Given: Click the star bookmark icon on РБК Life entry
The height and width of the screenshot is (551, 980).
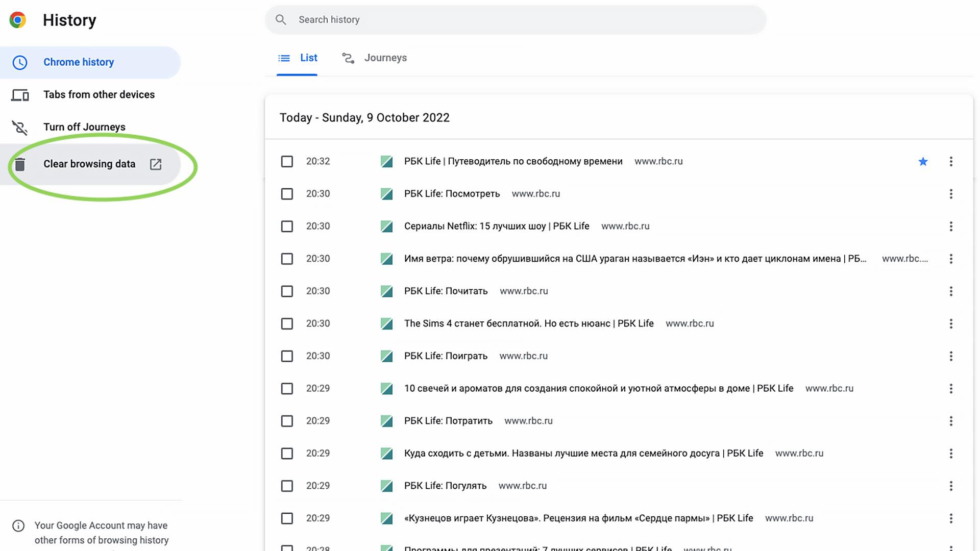Looking at the screenshot, I should coord(923,161).
